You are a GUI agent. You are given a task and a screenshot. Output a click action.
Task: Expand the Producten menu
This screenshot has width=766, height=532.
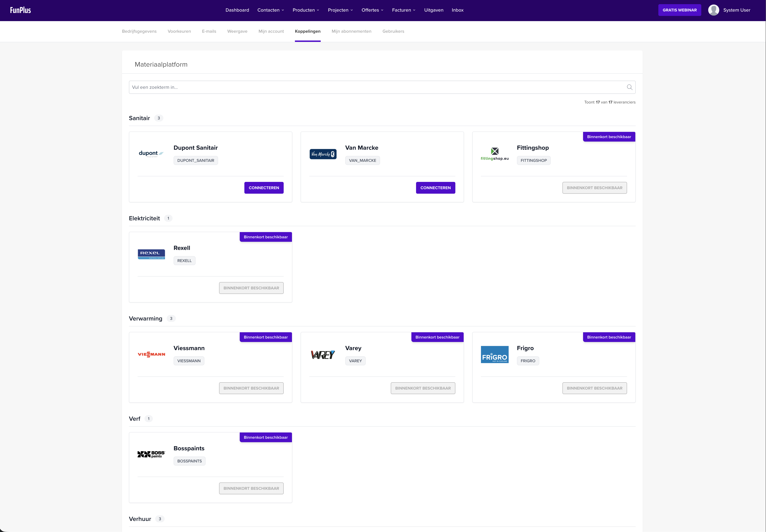point(306,10)
